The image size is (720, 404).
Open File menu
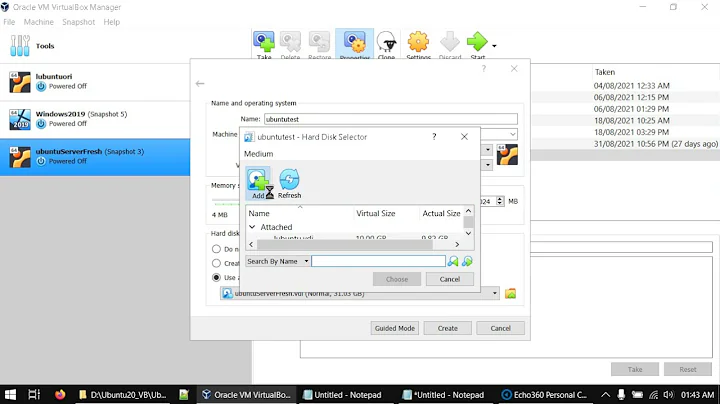(x=9, y=22)
